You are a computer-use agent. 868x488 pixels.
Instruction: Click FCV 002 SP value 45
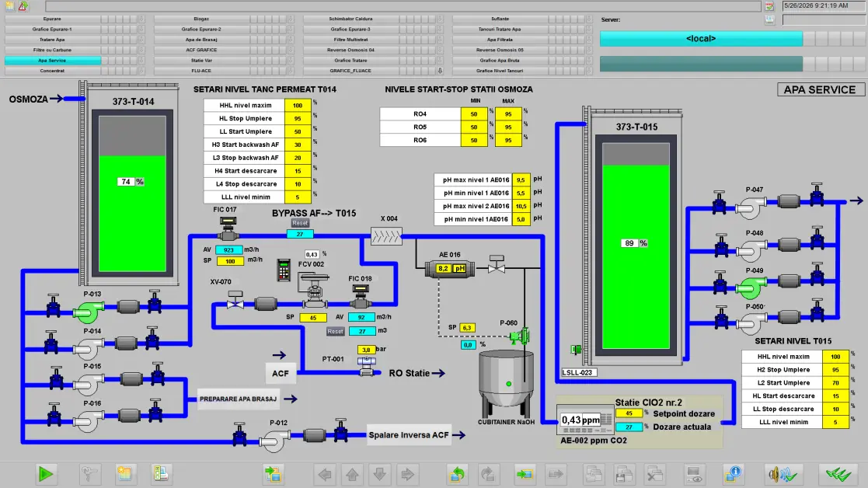pyautogui.click(x=312, y=318)
